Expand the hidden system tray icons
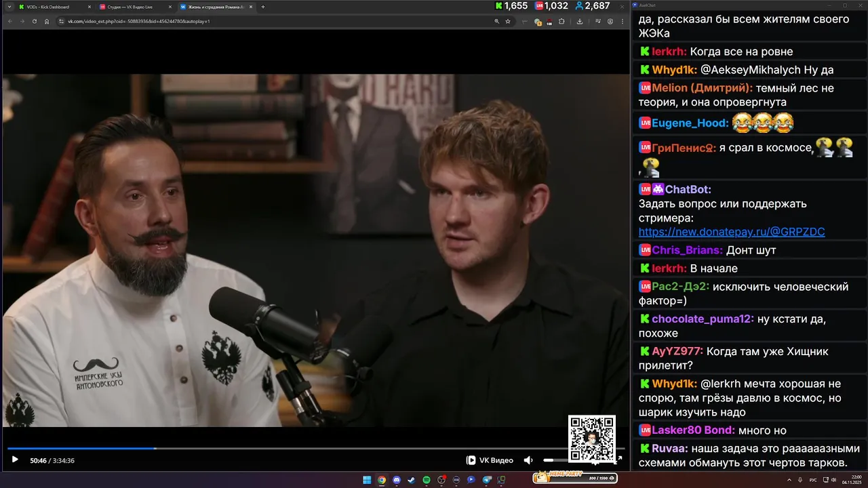The width and height of the screenshot is (868, 488). (x=789, y=480)
